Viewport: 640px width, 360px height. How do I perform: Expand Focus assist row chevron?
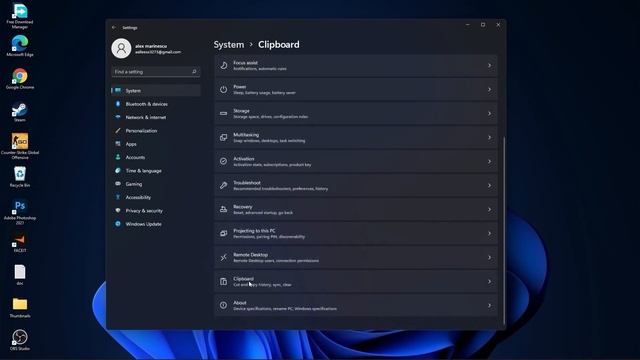(489, 65)
